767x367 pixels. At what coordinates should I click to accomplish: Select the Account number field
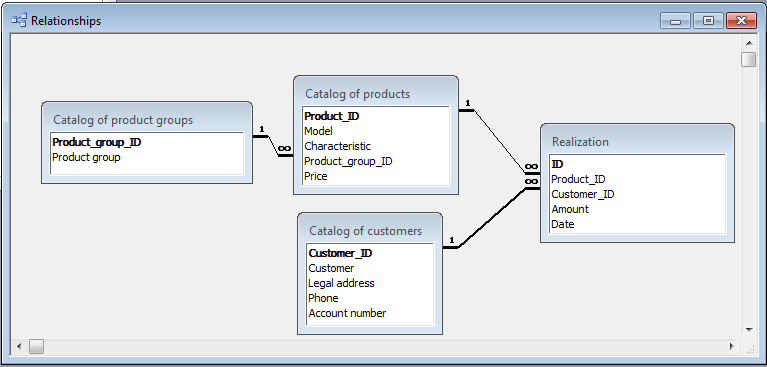coord(370,313)
